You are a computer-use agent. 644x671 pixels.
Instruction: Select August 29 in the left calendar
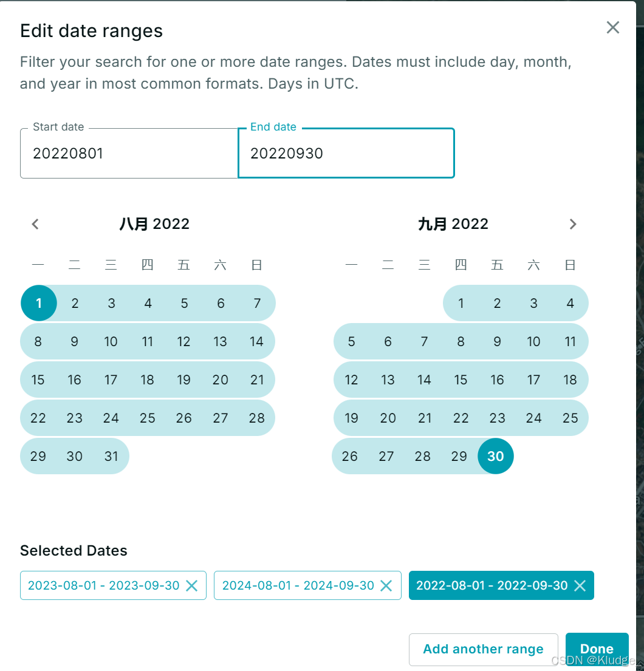[x=38, y=456]
